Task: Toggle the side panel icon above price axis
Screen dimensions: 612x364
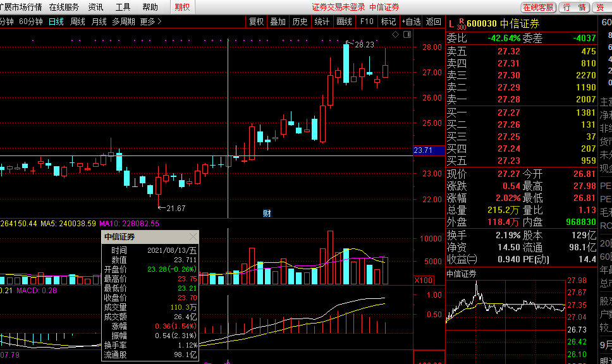Action: tap(407, 34)
